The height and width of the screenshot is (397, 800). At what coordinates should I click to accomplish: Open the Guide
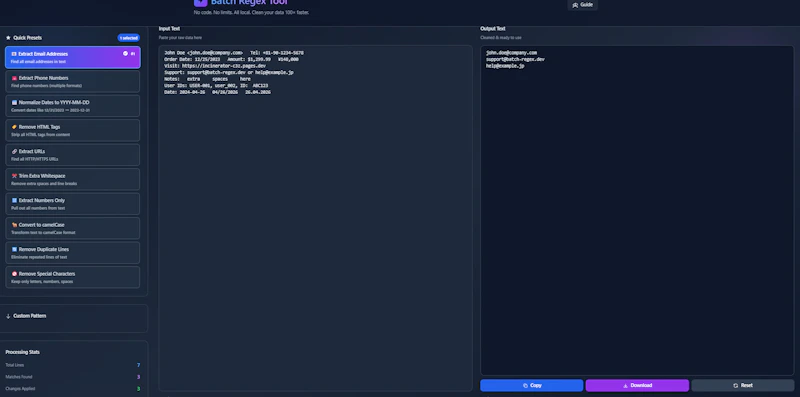tap(583, 5)
